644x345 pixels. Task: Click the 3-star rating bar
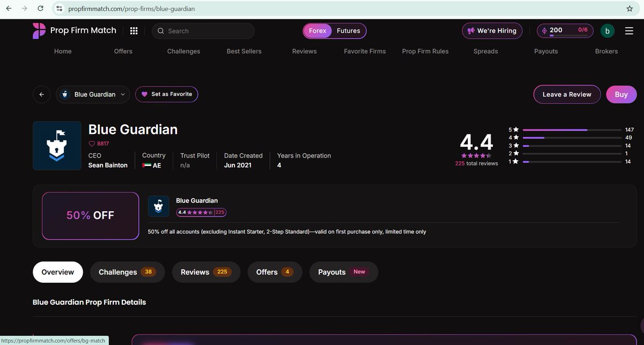coord(572,146)
